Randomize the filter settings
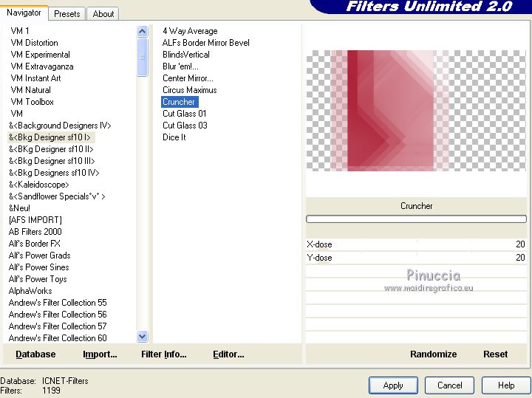The height and width of the screenshot is (398, 532). (433, 354)
